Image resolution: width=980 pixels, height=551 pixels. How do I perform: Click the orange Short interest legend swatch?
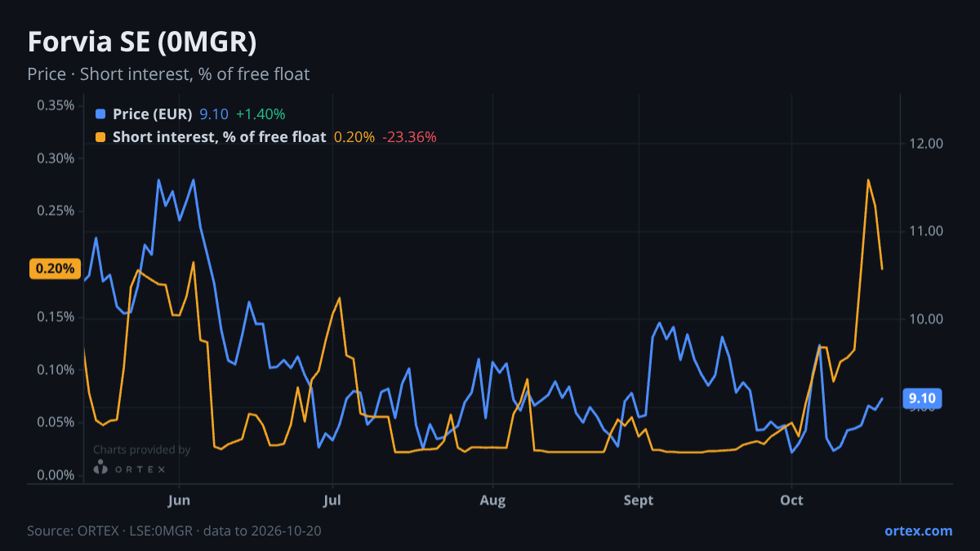100,137
